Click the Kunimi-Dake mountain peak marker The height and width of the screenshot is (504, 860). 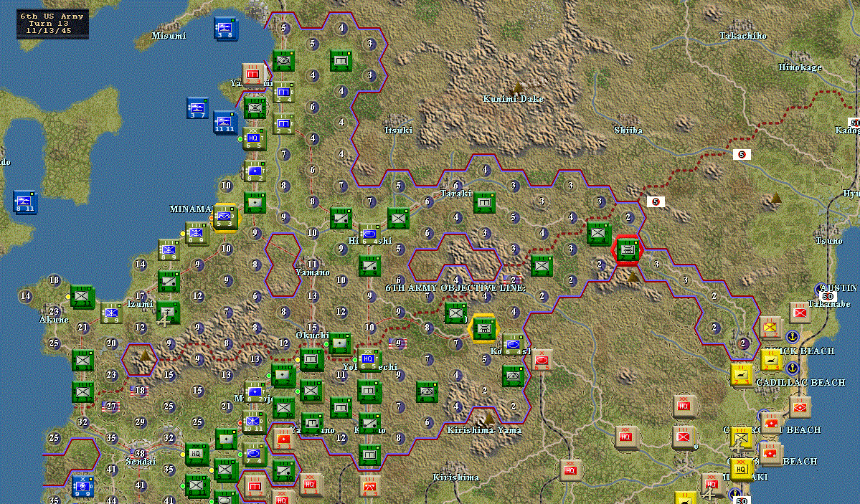[516, 87]
